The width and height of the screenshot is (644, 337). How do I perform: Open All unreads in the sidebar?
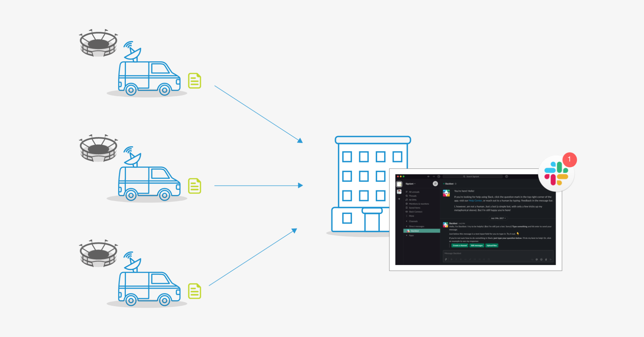tap(413, 192)
